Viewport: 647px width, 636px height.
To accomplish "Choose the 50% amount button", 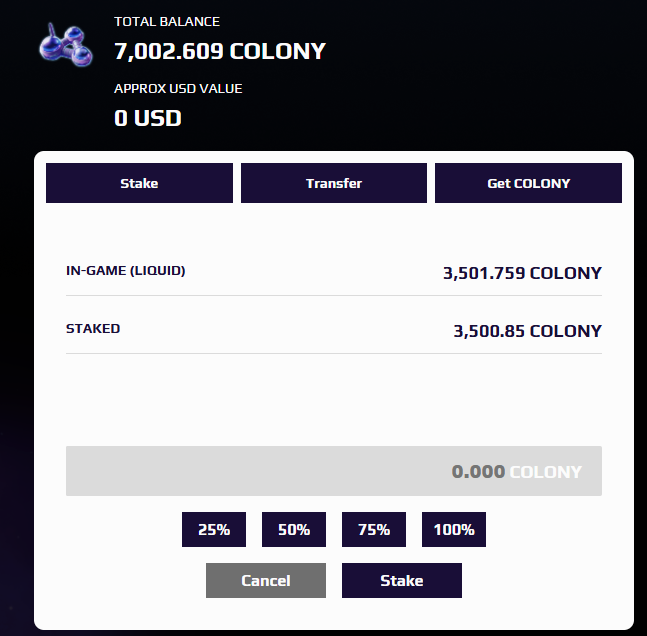I will click(x=294, y=530).
